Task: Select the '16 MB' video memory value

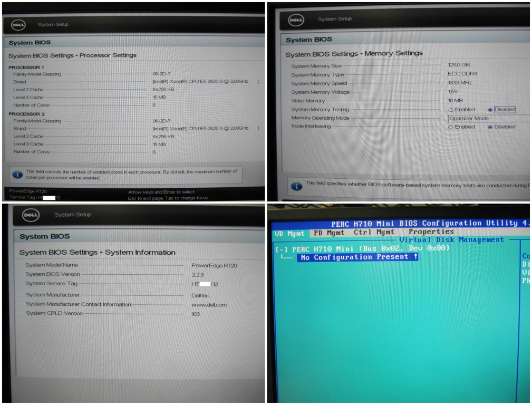Action: 456,101
